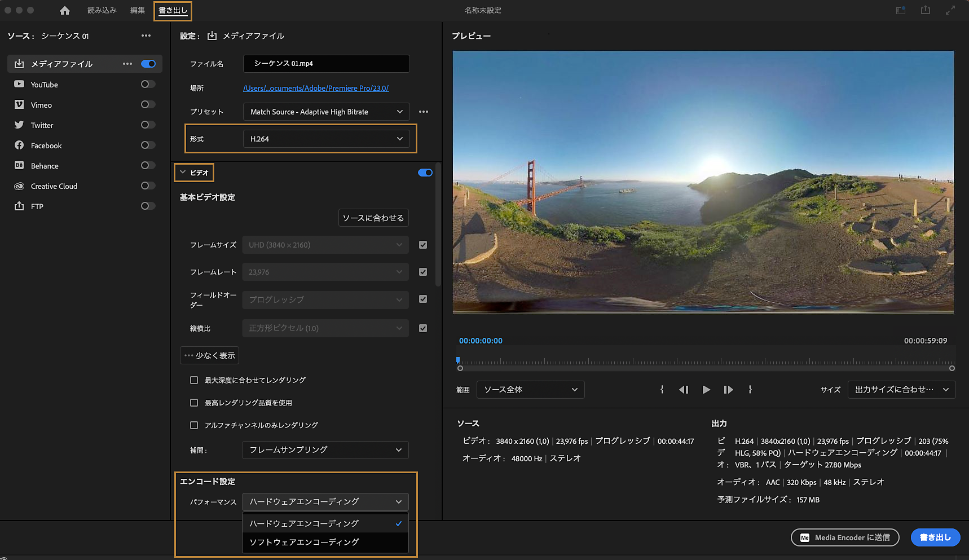Image resolution: width=969 pixels, height=560 pixels.
Task: Open the プリセット dropdown
Action: click(x=325, y=111)
